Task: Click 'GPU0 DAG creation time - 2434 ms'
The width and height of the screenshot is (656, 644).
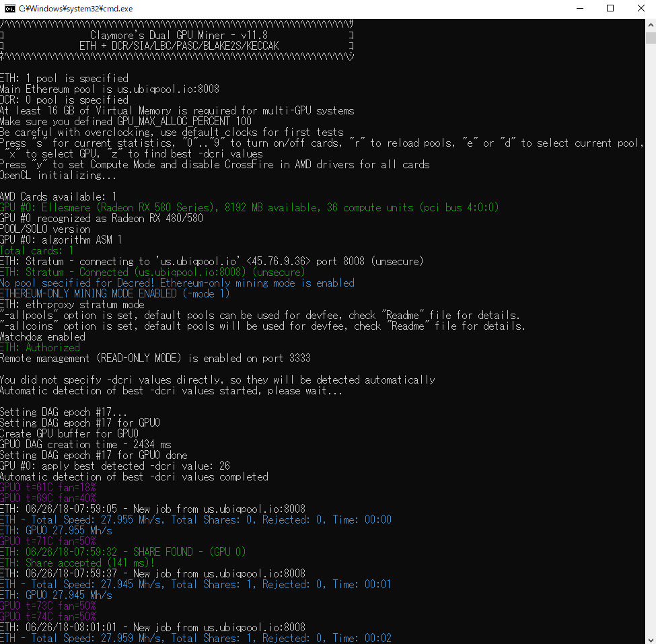Action: coord(85,445)
